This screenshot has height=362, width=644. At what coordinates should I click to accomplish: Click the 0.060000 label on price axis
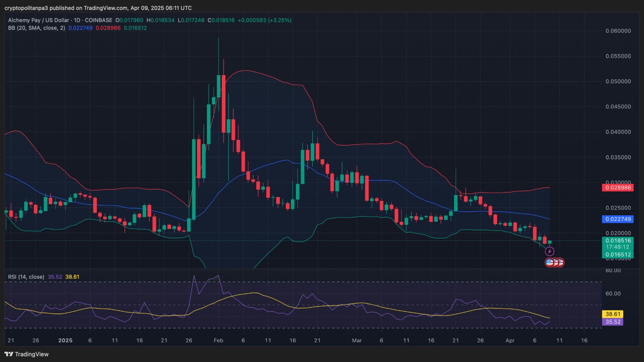[618, 31]
